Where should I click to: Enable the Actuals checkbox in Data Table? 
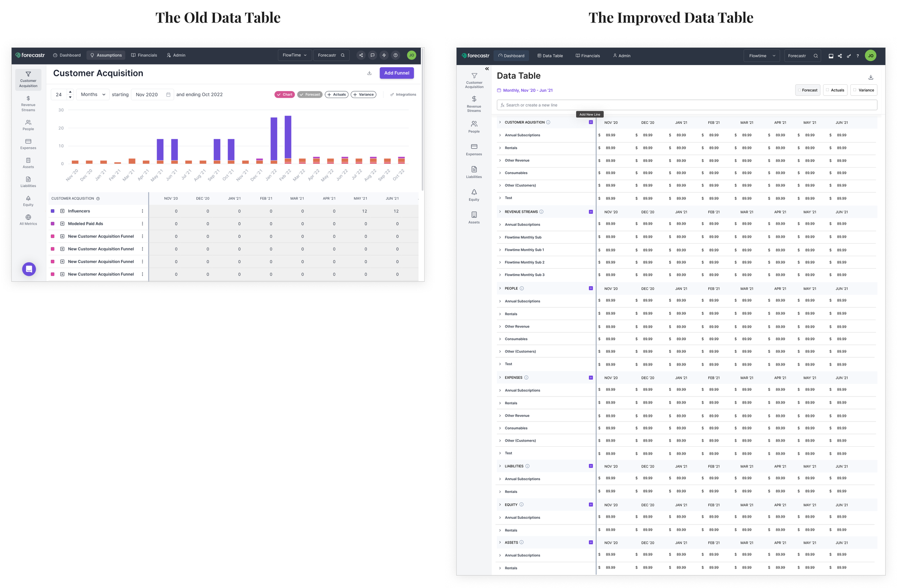pos(828,90)
